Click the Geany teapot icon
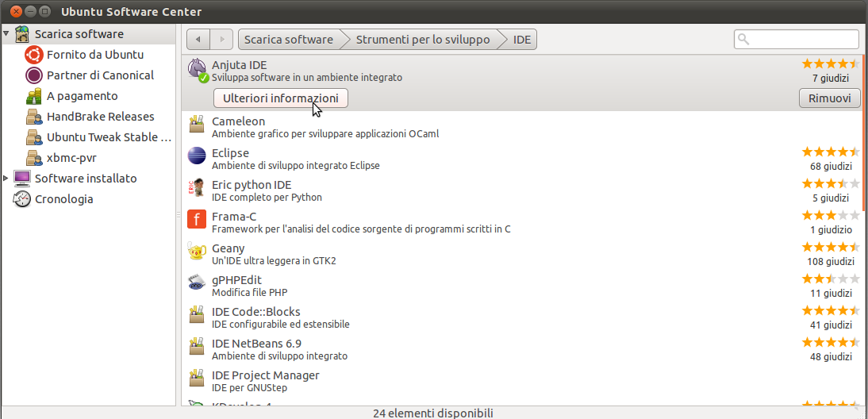868x419 pixels. click(x=197, y=251)
